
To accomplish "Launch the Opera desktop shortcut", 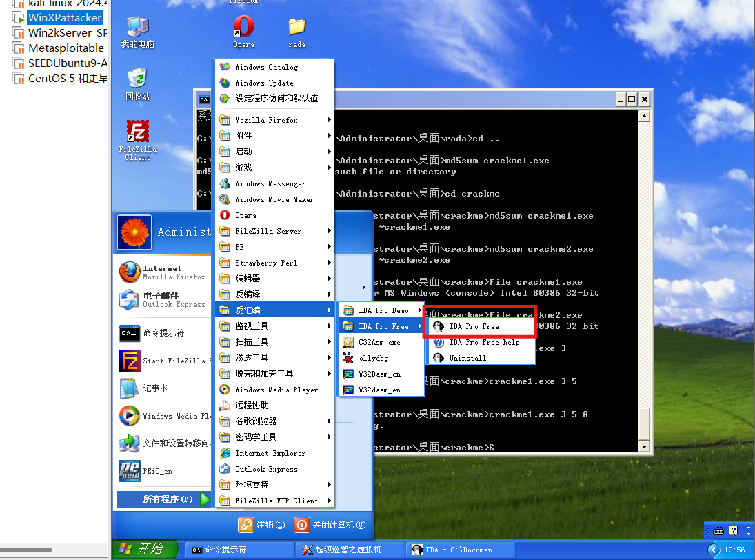I will pos(243,32).
